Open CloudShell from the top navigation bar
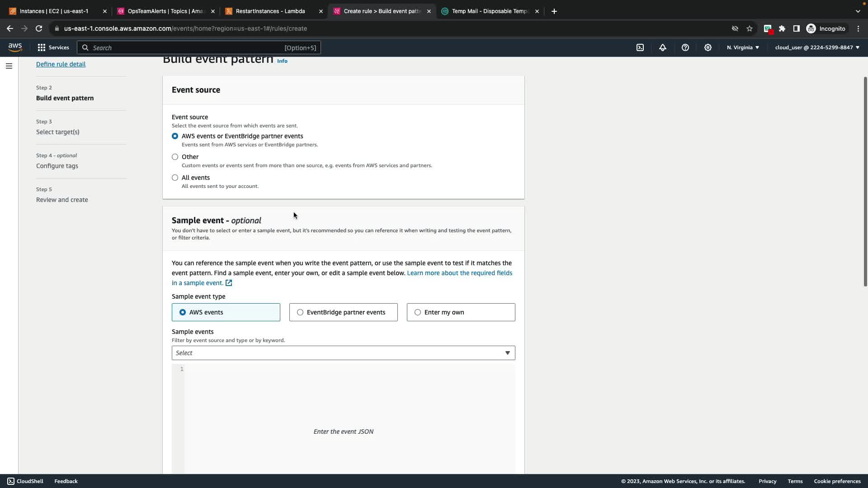The image size is (868, 488). click(640, 47)
